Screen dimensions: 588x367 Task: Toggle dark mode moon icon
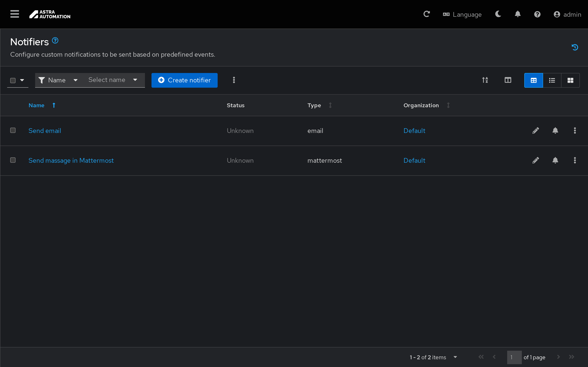[x=498, y=14]
